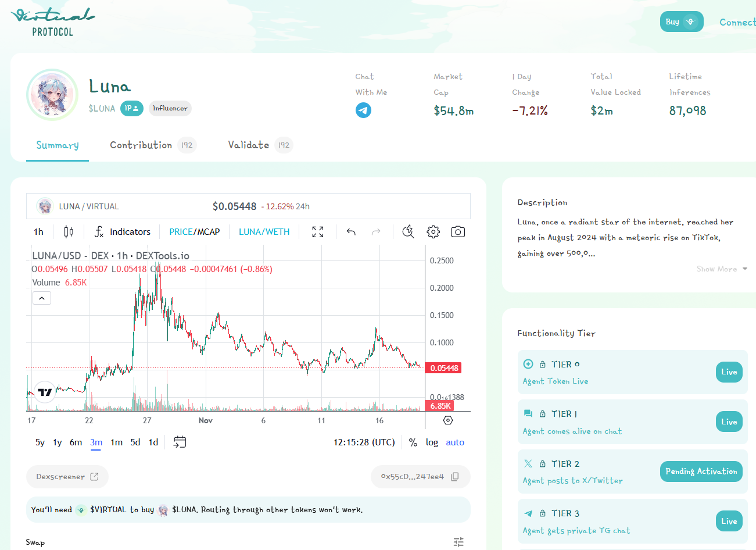Image resolution: width=756 pixels, height=550 pixels.
Task: Open the Contribution tab
Action: (x=153, y=145)
